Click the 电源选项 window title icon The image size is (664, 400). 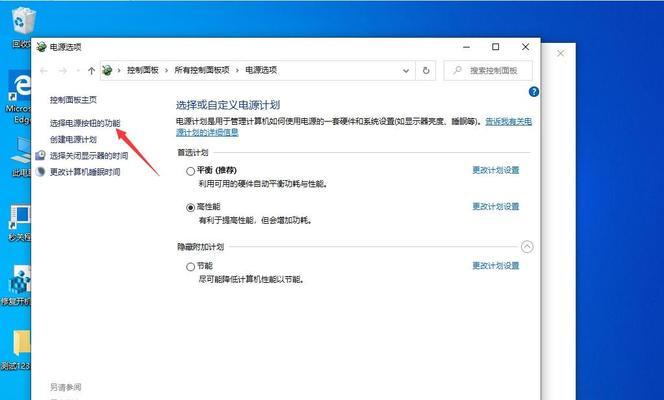click(41, 47)
